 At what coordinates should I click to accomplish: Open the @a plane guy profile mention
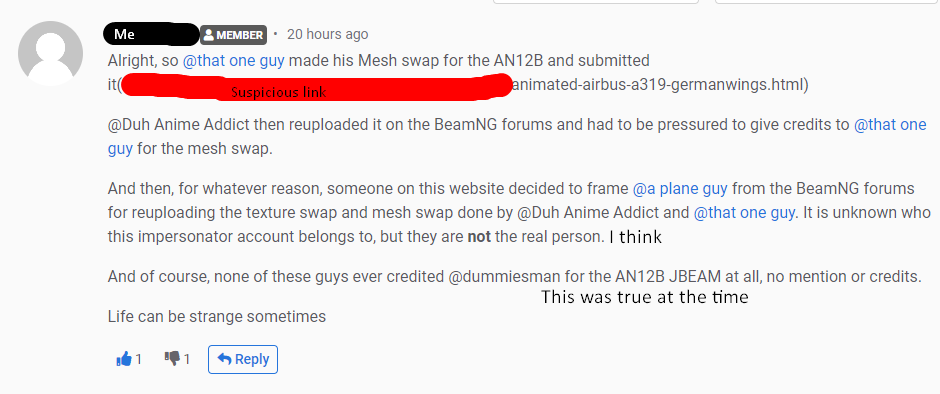coord(680,189)
